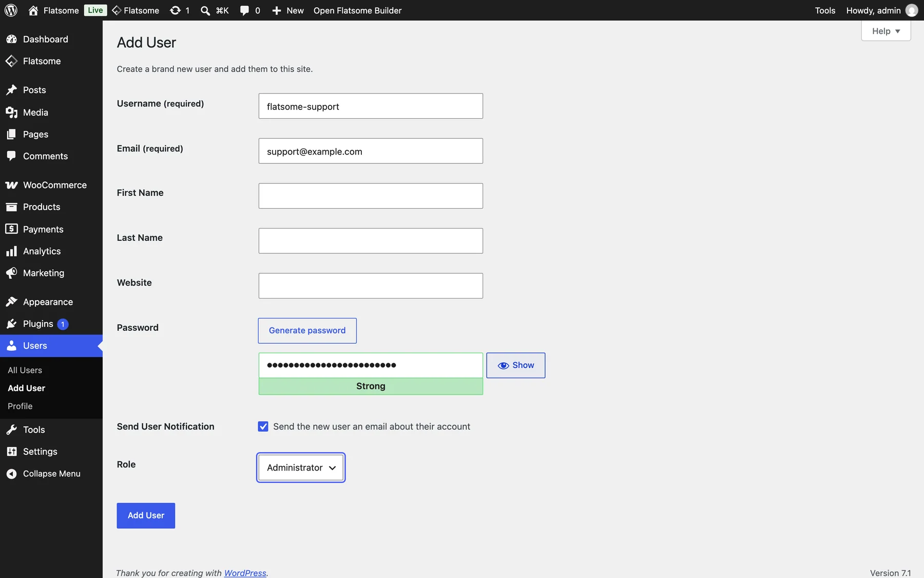Follow the WordPress footer link
This screenshot has width=924, height=578.
245,573
